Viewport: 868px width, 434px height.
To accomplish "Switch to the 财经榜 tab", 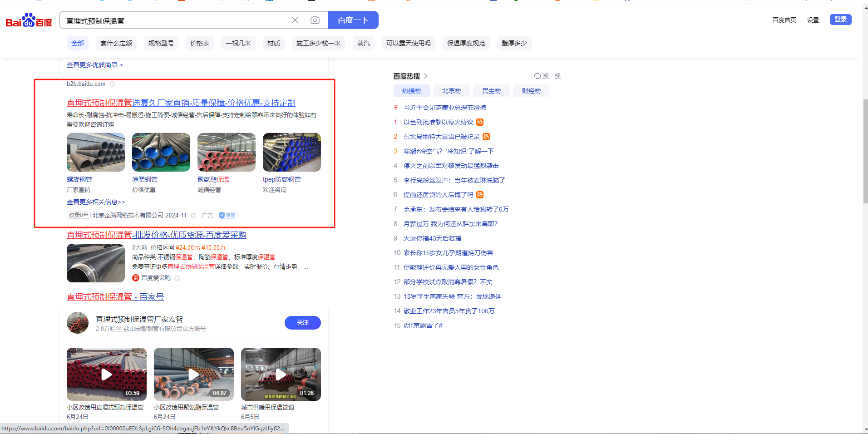I will pos(532,91).
